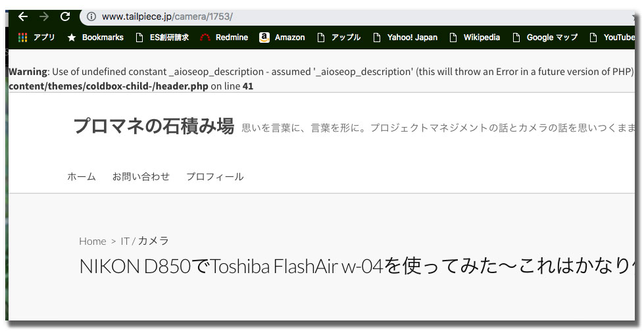This screenshot has height=331, width=644.
Task: Click the プロマネの石積み場 site title
Action: [x=153, y=126]
